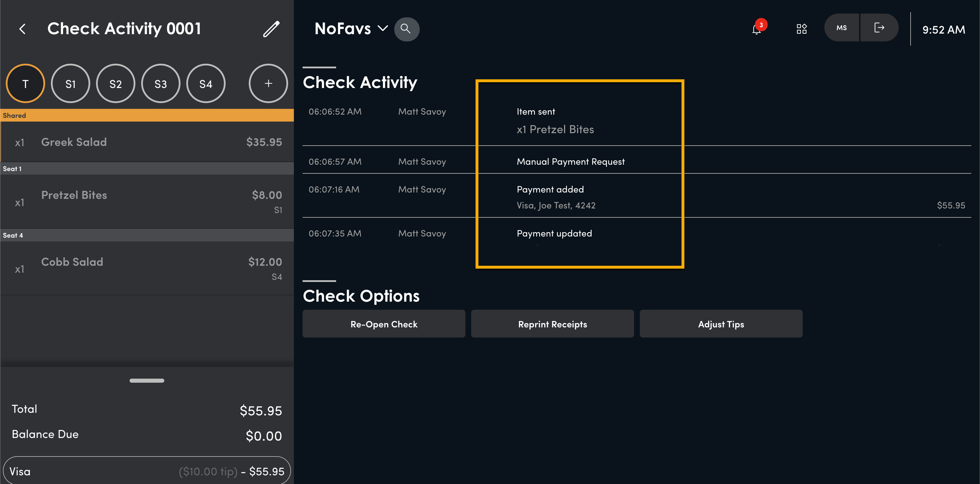This screenshot has width=980, height=484.
Task: Select seat S1 circle
Action: pyautogui.click(x=70, y=83)
